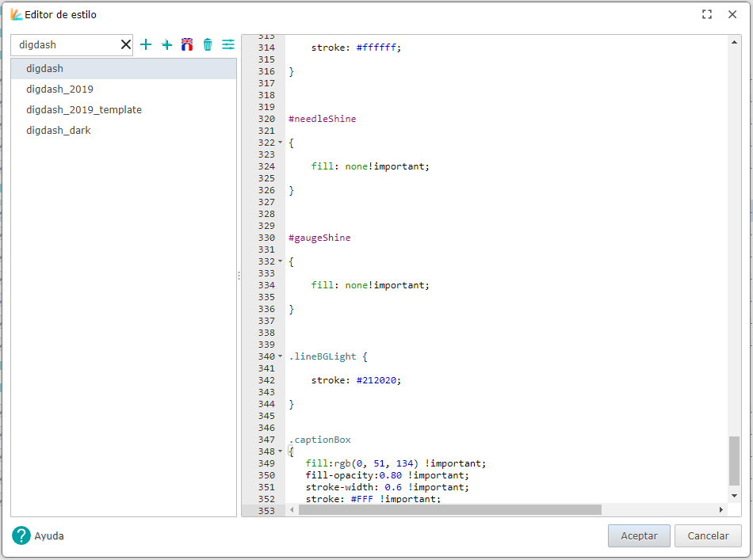Collapse the code fold at line 322

click(280, 143)
